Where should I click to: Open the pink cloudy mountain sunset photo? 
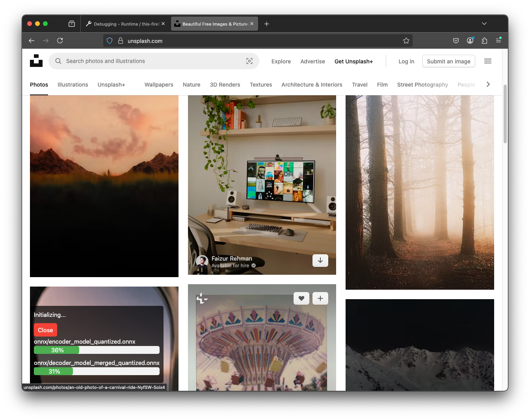click(x=104, y=186)
